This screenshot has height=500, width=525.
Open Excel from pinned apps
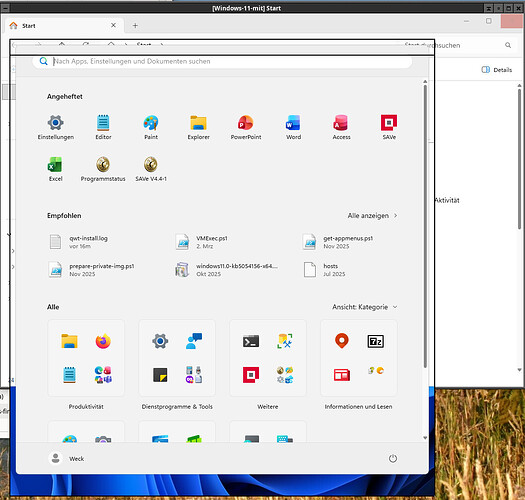point(56,169)
